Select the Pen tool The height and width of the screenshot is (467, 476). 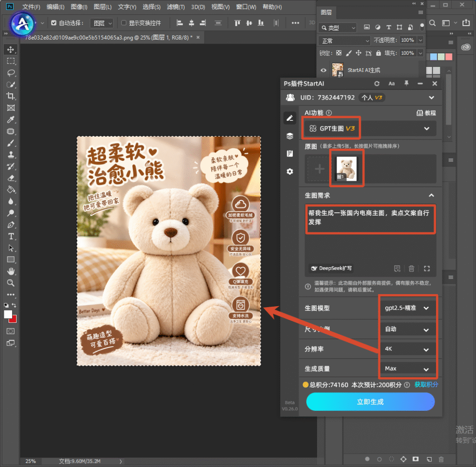point(11,225)
